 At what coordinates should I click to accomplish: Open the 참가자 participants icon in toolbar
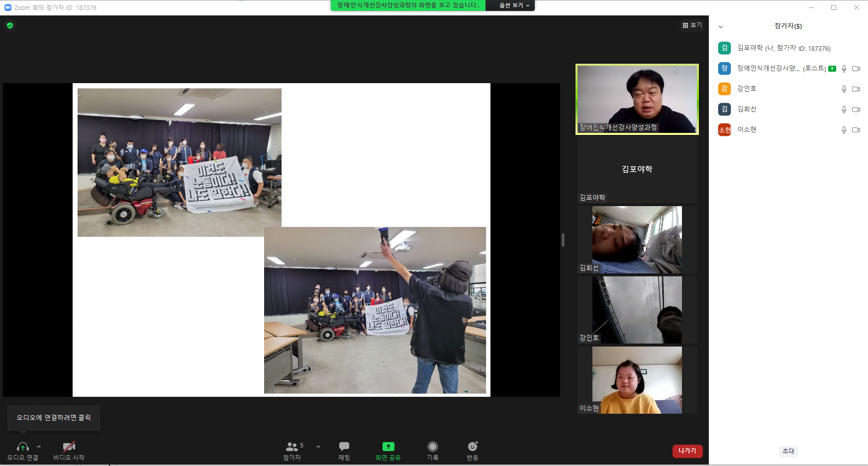[x=292, y=447]
